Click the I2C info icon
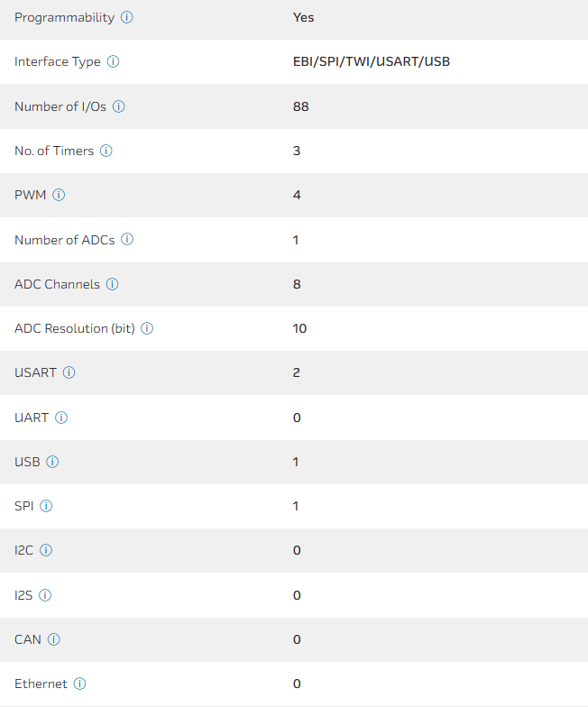This screenshot has width=588, height=707. point(46,550)
